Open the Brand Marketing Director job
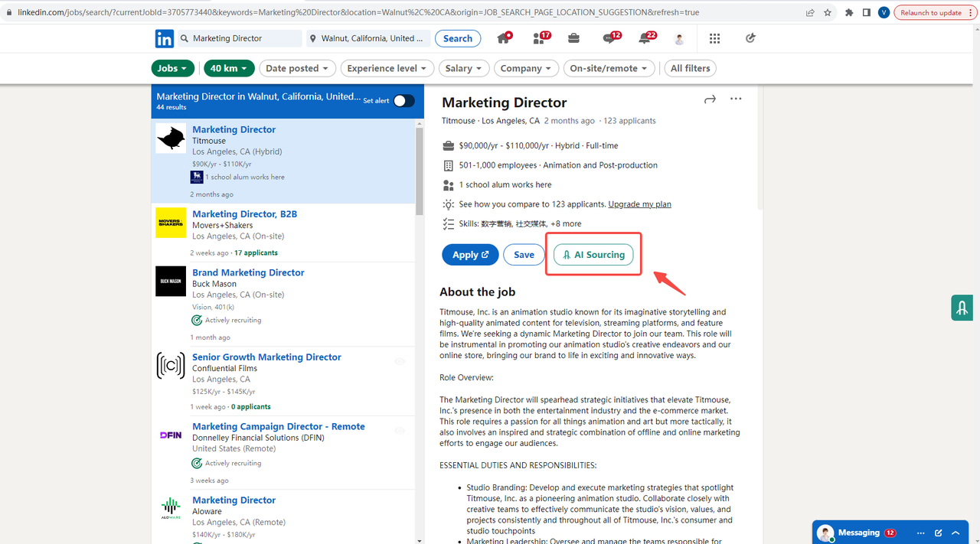Image resolution: width=980 pixels, height=544 pixels. (248, 272)
